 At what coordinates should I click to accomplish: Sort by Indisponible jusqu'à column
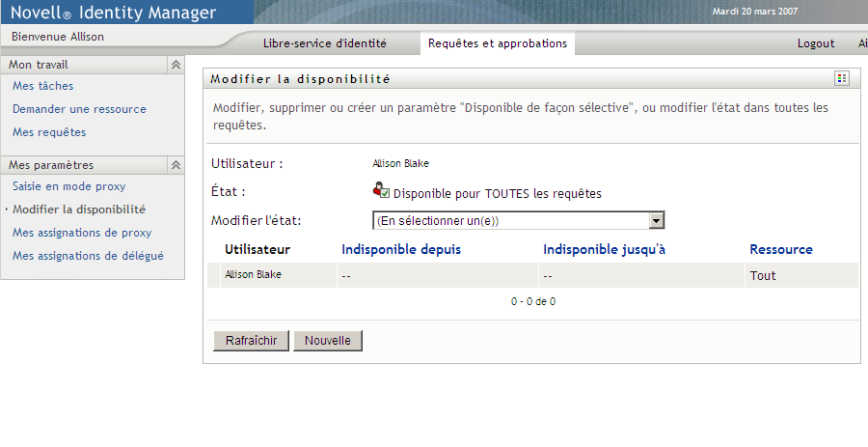[x=605, y=249]
